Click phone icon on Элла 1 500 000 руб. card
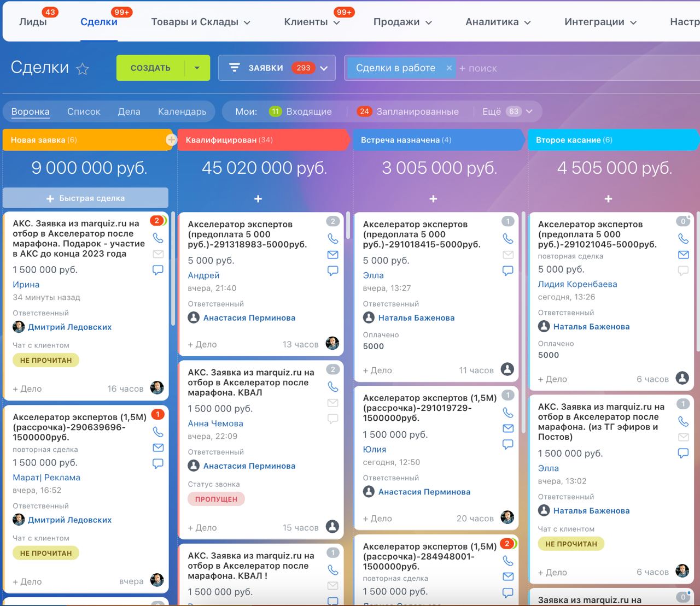Image resolution: width=700 pixels, height=606 pixels. pos(683,421)
